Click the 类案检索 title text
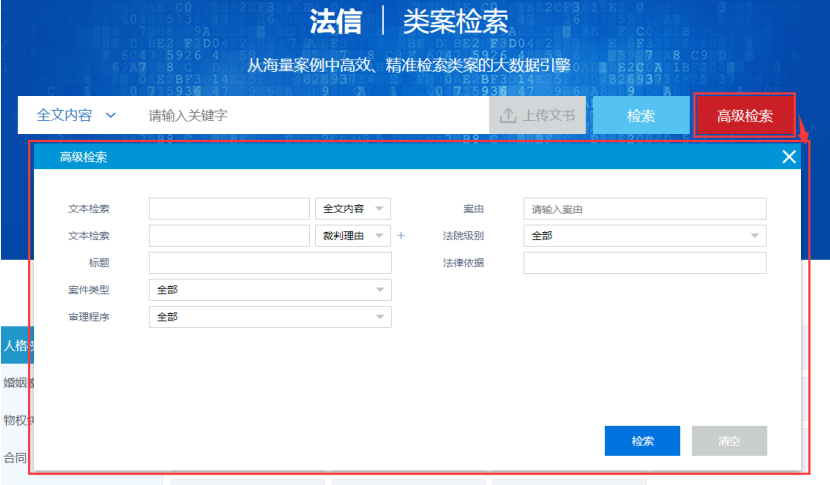 (x=455, y=22)
